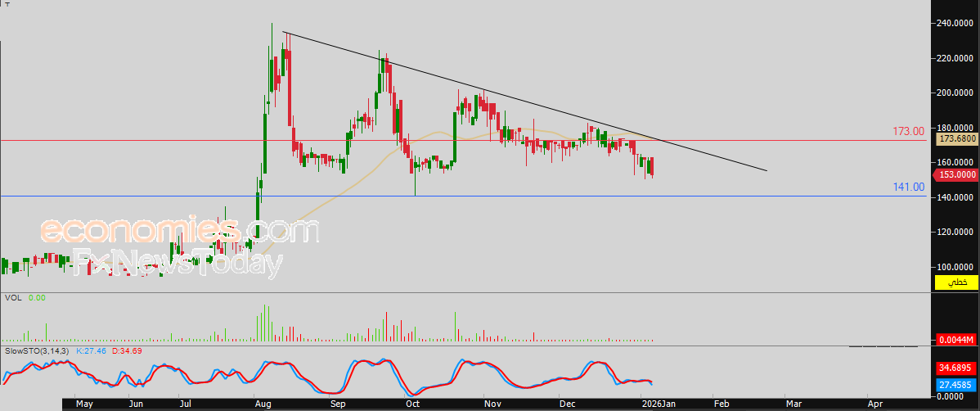Click the Aug label on the time axis
This screenshot has height=411, width=980.
263,404
